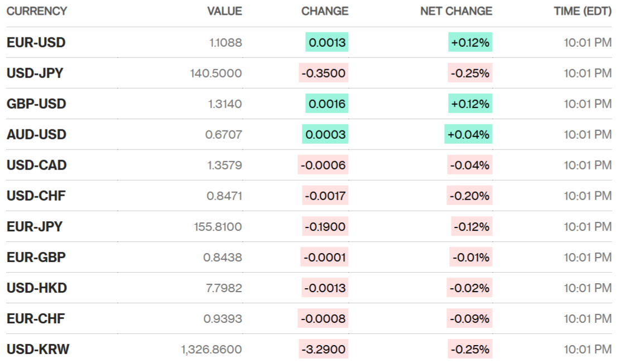Sort by the VALUE column header
This screenshot has width=620, height=364.
point(224,11)
